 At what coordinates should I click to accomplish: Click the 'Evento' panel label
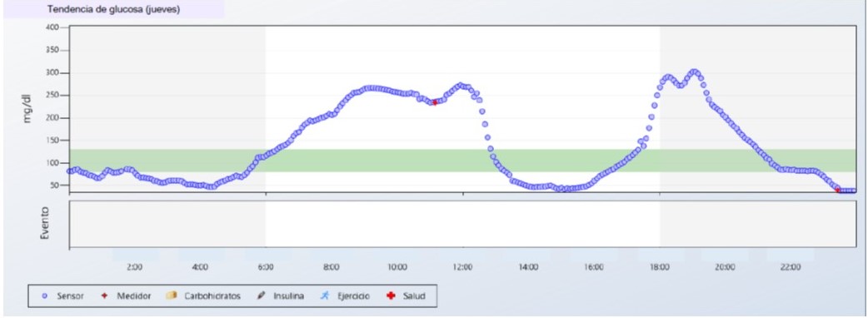click(45, 223)
